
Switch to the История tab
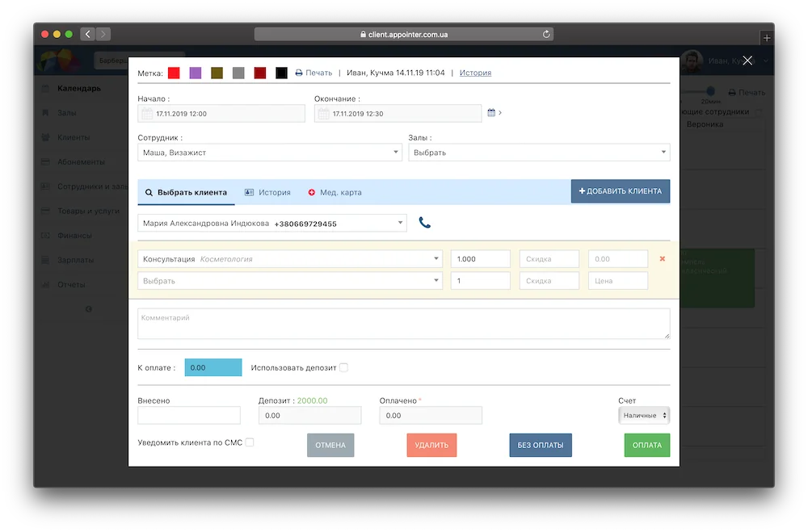[267, 192]
